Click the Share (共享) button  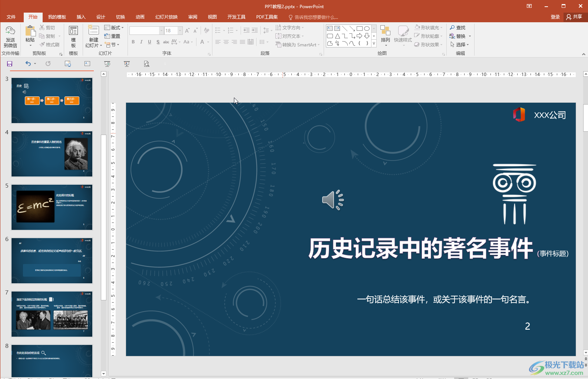(x=574, y=17)
